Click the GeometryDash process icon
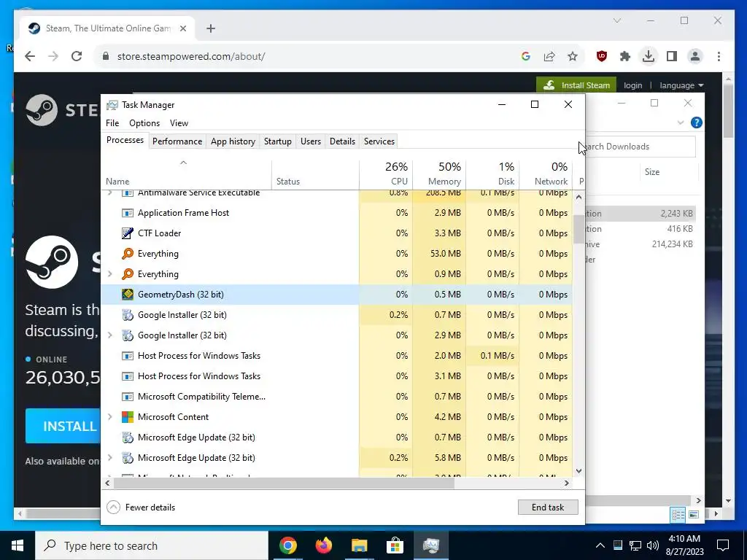Viewport: 747px width, 560px height. tap(127, 295)
